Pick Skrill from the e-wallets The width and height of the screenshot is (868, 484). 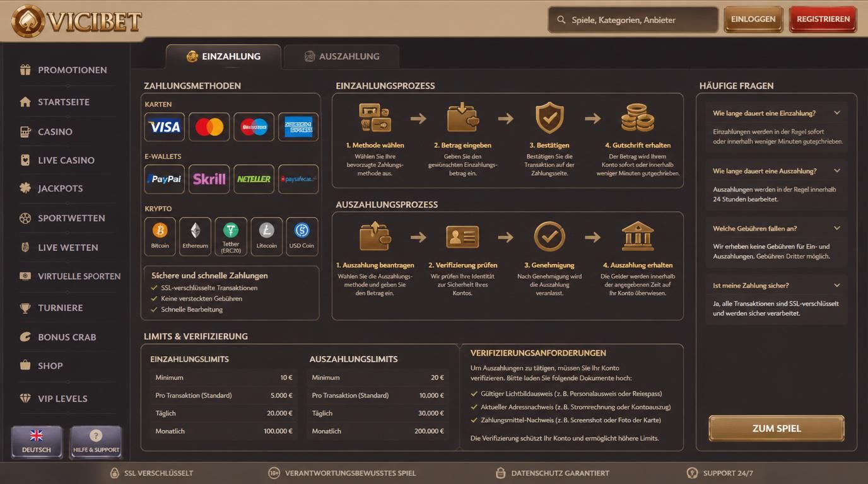point(209,179)
